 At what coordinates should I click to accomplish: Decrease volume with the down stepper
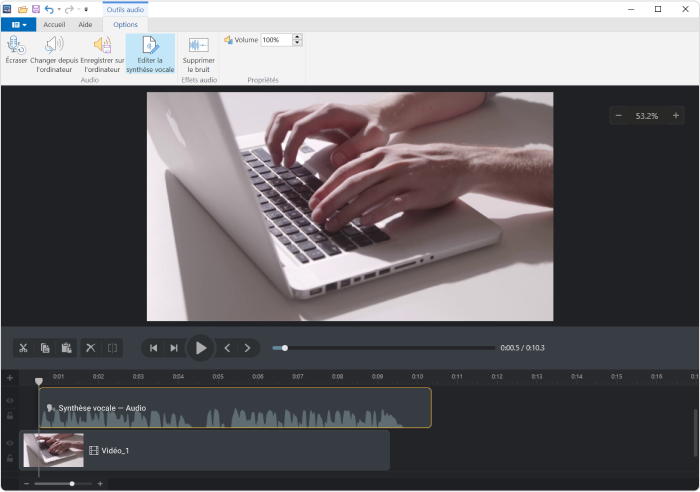[297, 43]
